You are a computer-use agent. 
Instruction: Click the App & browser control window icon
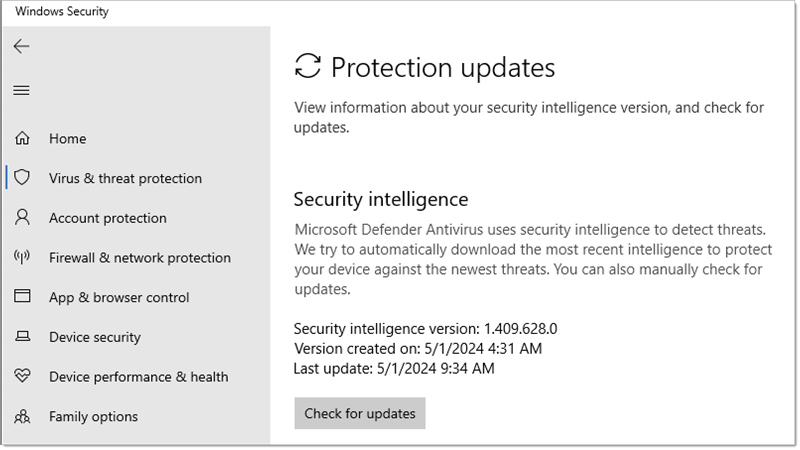click(22, 297)
